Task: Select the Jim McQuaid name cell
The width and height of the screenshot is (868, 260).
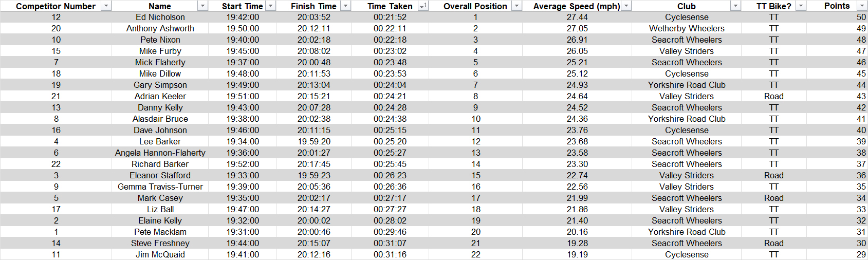Action: pyautogui.click(x=160, y=255)
